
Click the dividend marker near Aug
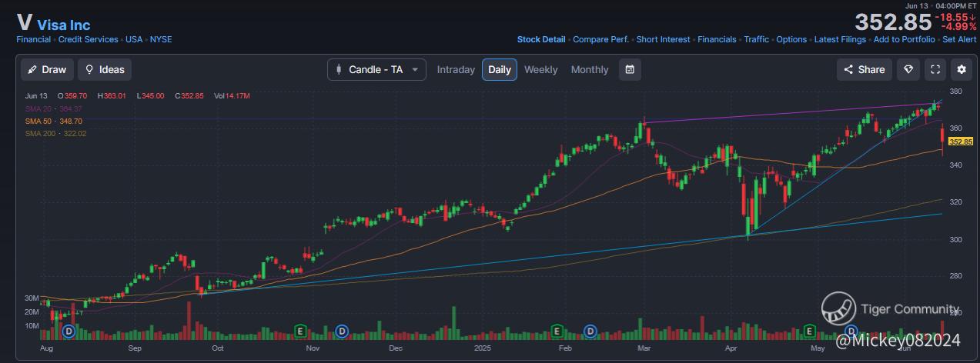coord(69,331)
